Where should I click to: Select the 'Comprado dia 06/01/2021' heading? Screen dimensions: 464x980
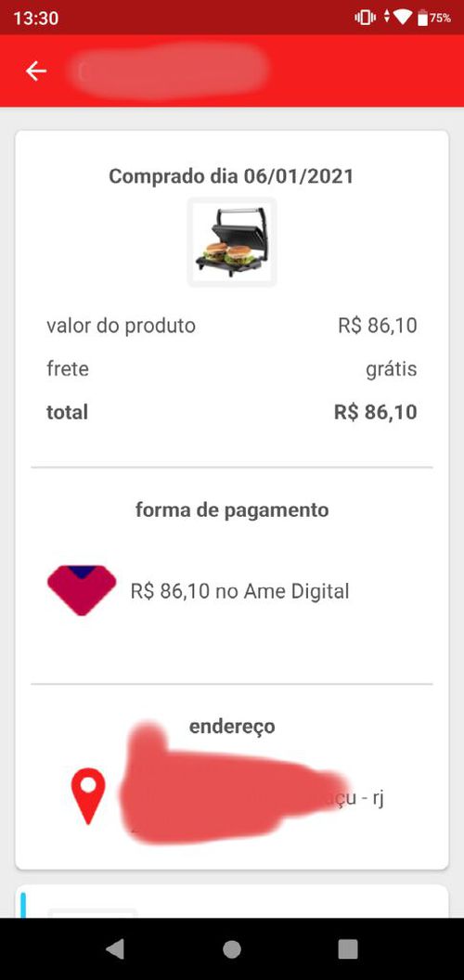[x=231, y=176]
